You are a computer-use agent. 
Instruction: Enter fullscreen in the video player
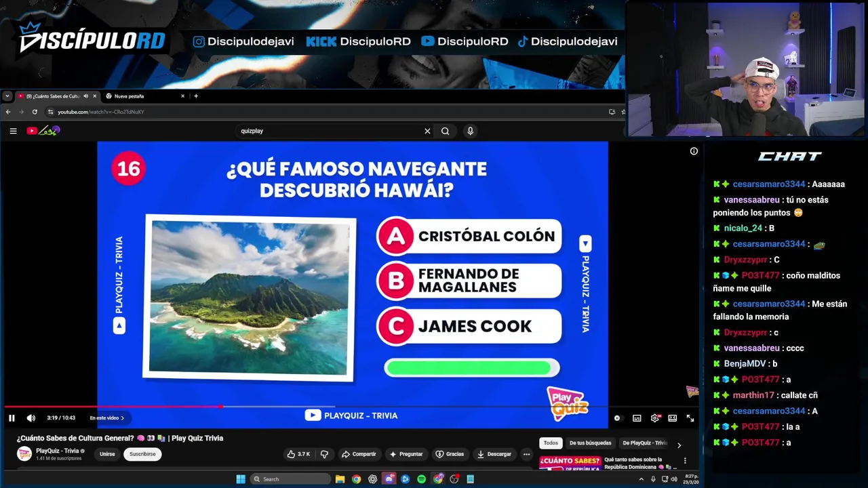click(x=690, y=418)
